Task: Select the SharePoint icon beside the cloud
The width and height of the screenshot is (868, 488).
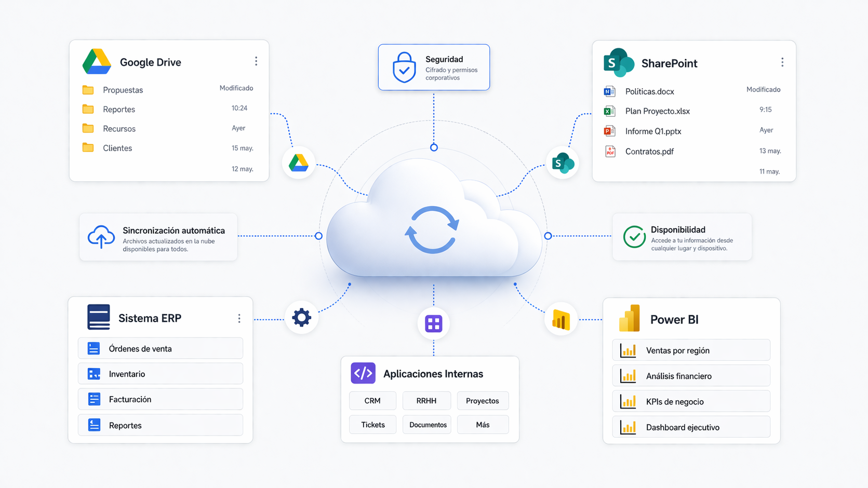Action: coord(563,162)
